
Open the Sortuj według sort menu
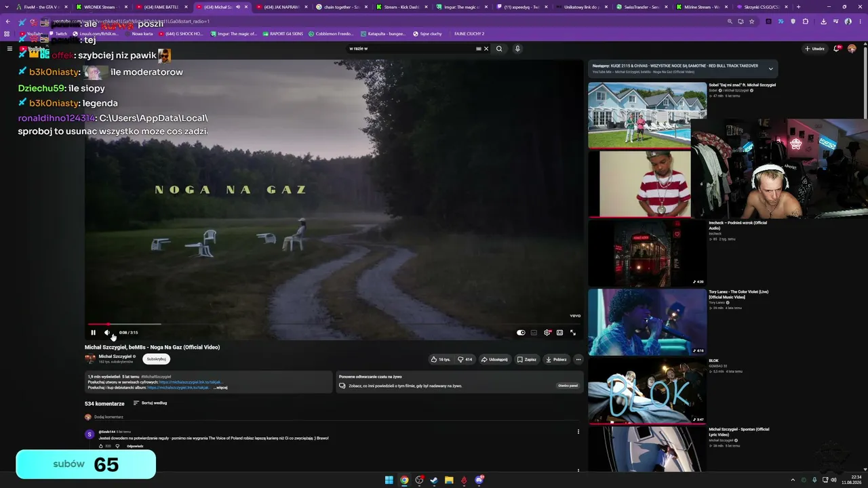tap(150, 403)
